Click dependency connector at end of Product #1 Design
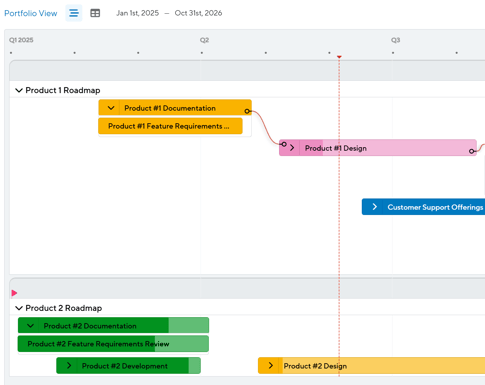The width and height of the screenshot is (485, 385). pyautogui.click(x=471, y=151)
